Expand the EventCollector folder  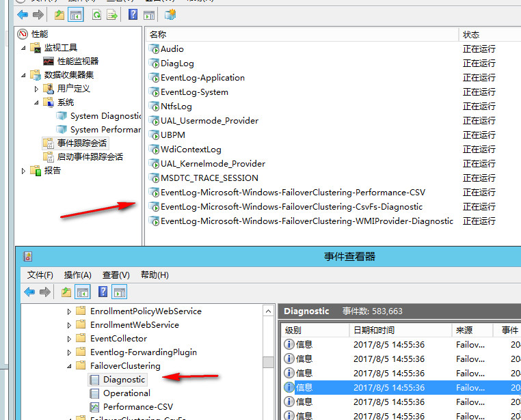click(x=69, y=339)
